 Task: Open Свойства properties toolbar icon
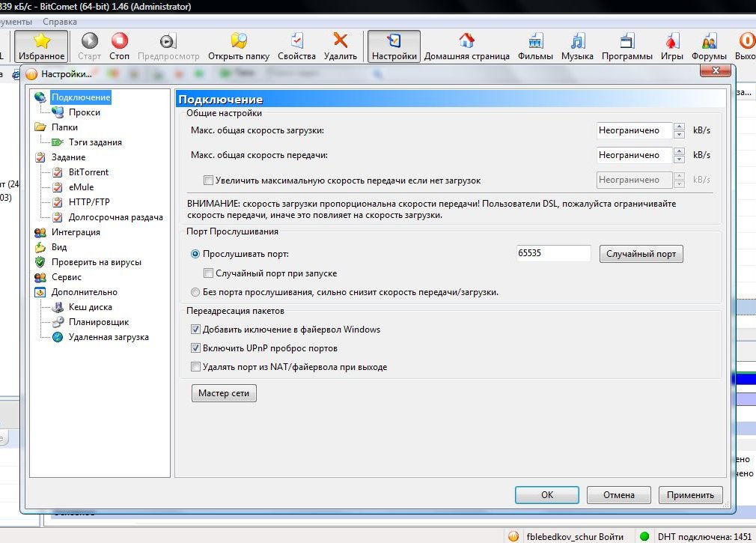tap(297, 41)
